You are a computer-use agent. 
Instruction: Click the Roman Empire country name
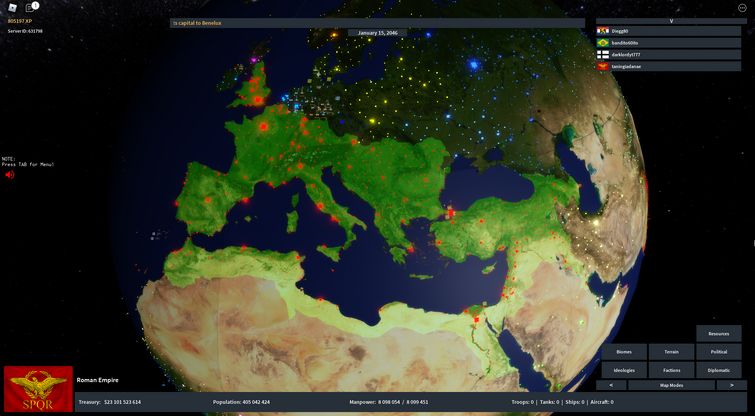click(97, 380)
